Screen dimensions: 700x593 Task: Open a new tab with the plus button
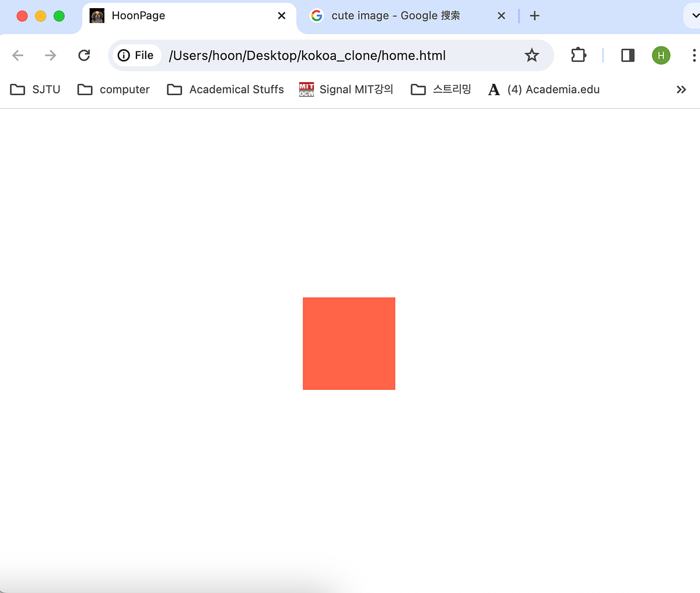[534, 16]
